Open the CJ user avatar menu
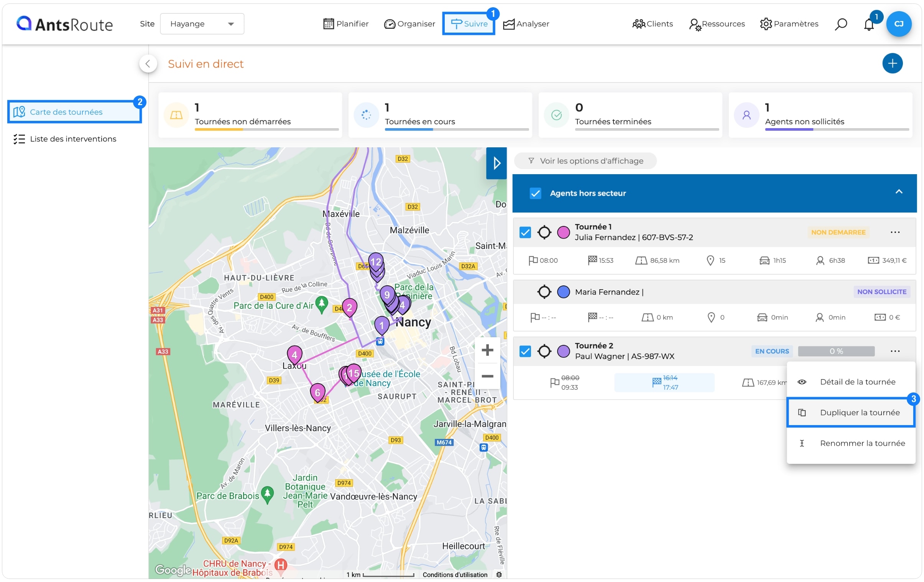The width and height of the screenshot is (924, 582). click(899, 24)
